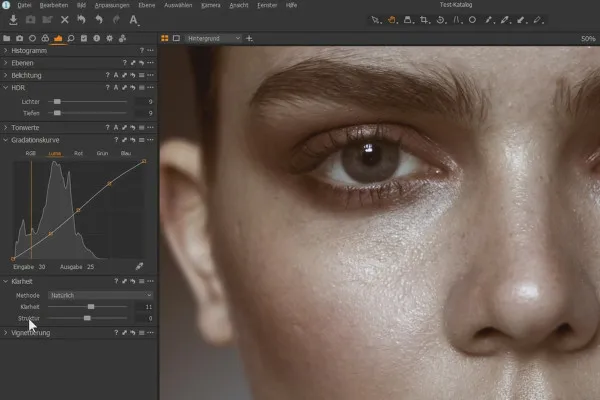Open the Kamera menu

point(210,5)
